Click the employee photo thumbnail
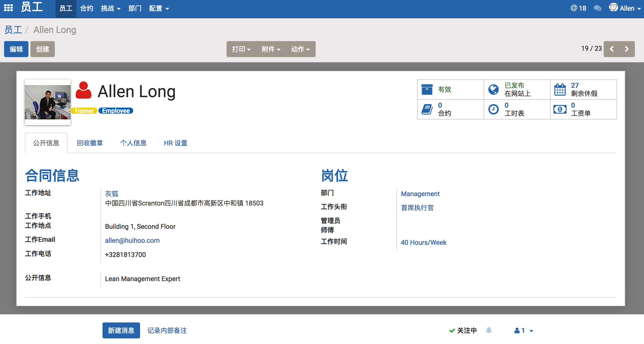Screen dimensions: 644x344 (x=48, y=102)
